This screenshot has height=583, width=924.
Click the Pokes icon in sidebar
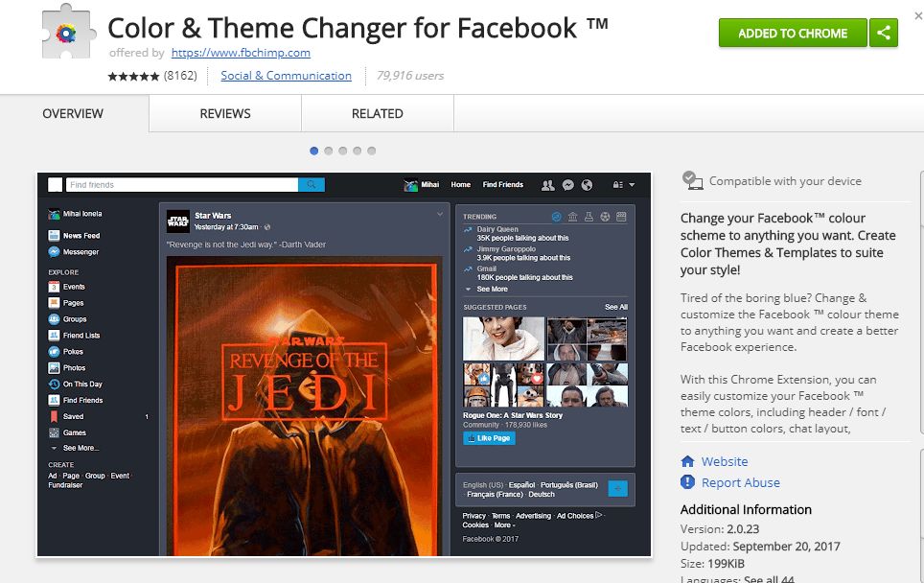pyautogui.click(x=54, y=351)
